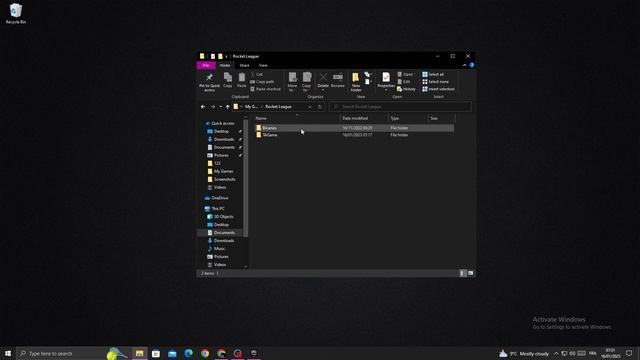Click the Paste button in the ribbon

coord(242,80)
